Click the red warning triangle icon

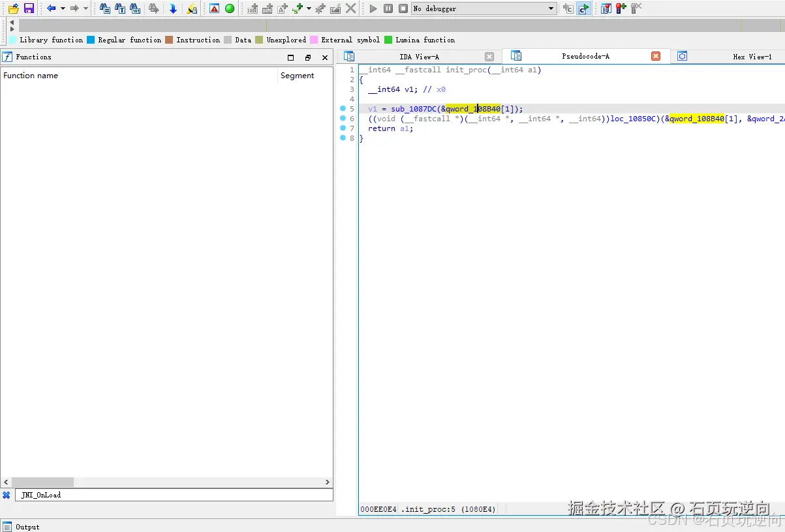(214, 8)
